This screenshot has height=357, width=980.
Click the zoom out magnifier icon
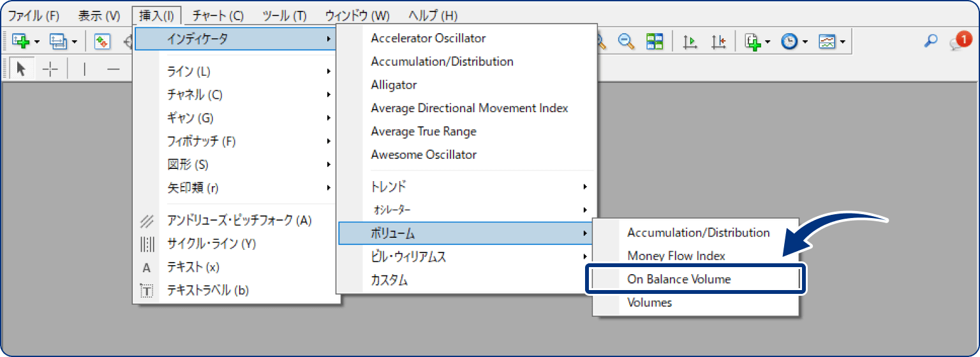pos(627,42)
